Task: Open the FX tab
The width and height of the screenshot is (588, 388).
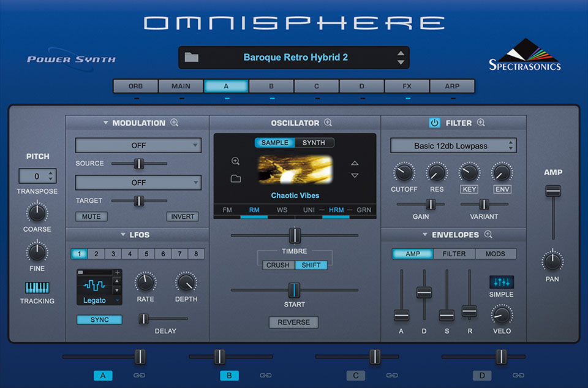Action: click(407, 86)
